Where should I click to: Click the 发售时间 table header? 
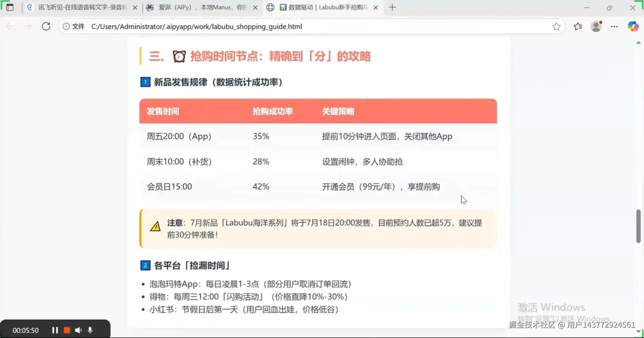(x=163, y=111)
